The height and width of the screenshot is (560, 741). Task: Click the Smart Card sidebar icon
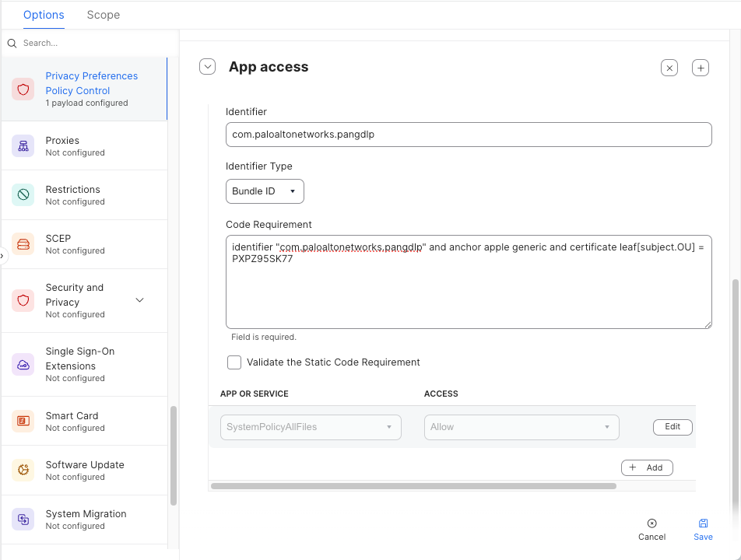(23, 421)
